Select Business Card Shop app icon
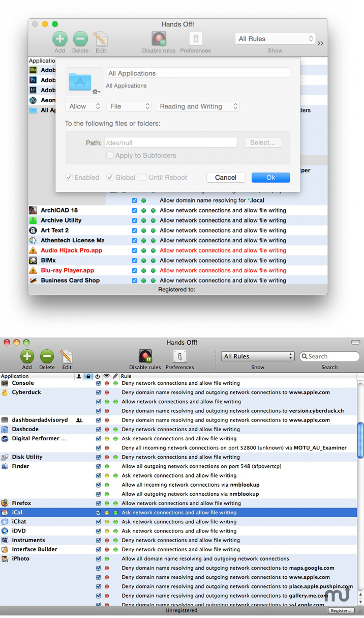 pos(33,280)
